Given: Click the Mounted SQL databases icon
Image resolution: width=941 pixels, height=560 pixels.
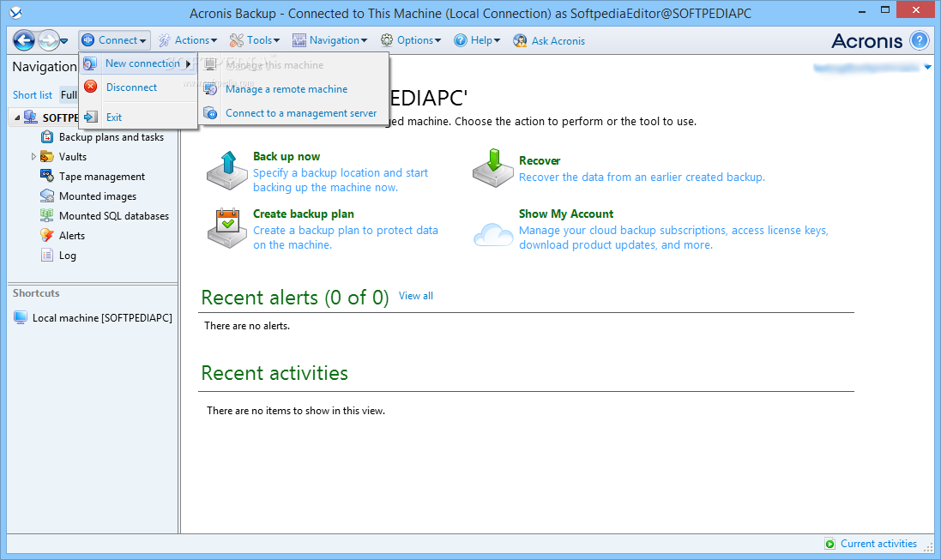Looking at the screenshot, I should pyautogui.click(x=47, y=215).
